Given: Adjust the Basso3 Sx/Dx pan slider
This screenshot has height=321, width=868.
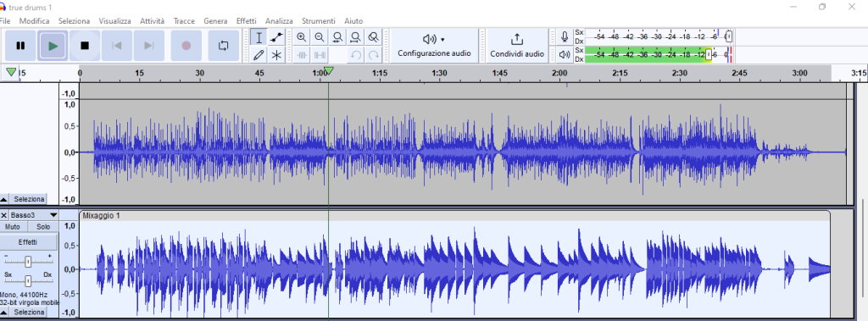Looking at the screenshot, I should (x=28, y=281).
